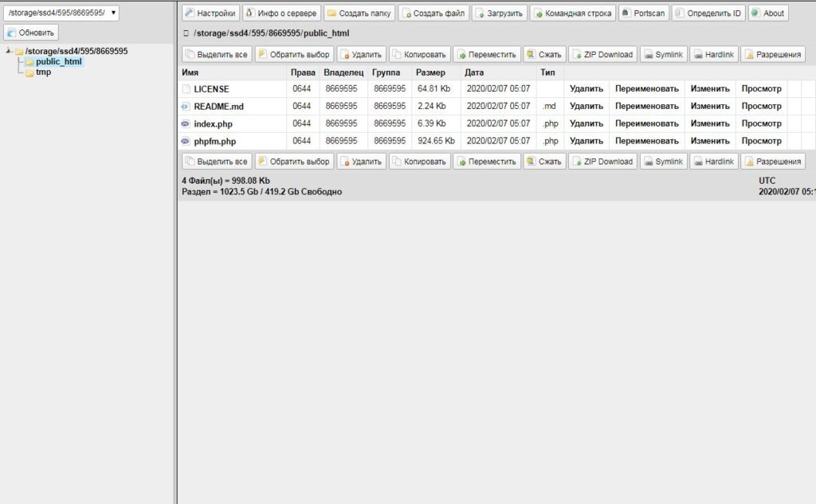Open Командная строка command line
The image size is (816, 504).
pos(573,13)
